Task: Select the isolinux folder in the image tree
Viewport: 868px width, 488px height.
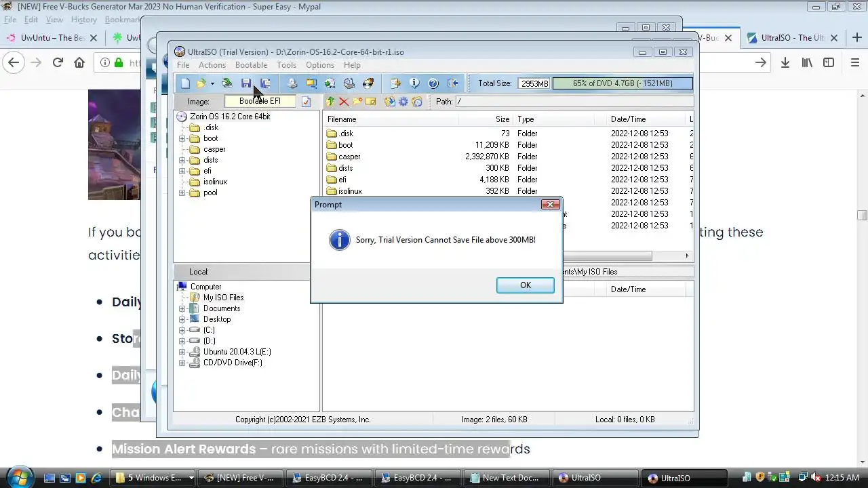Action: click(215, 182)
